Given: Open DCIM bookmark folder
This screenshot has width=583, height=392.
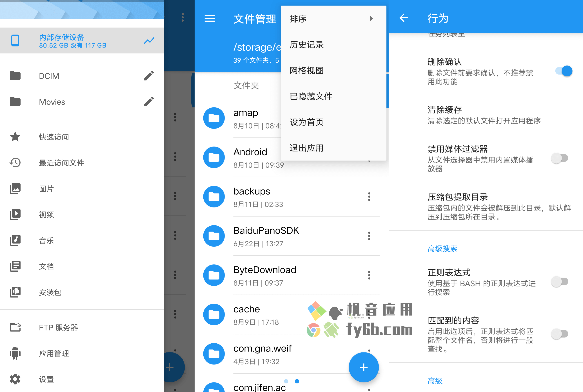Looking at the screenshot, I should pyautogui.click(x=82, y=76).
